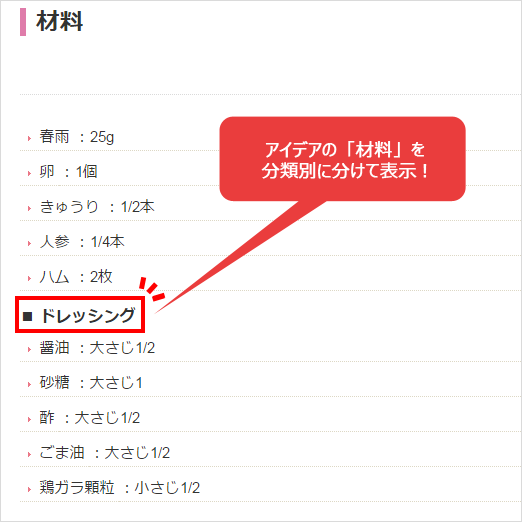
Task: Click the arrow bullet beside 人参
Action: 29,243
